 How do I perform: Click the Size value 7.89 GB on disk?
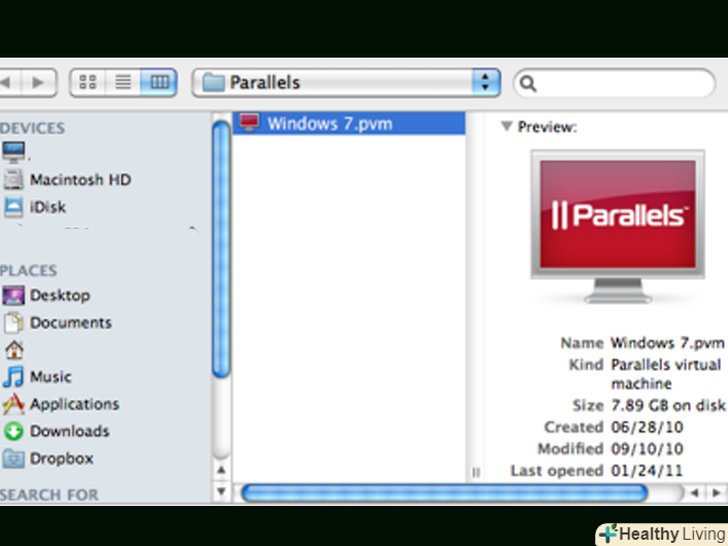coord(668,405)
